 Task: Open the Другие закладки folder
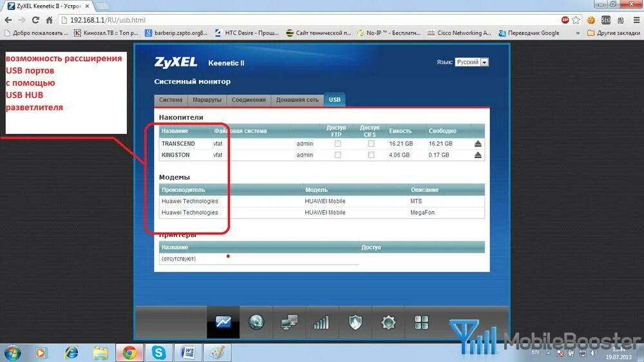coord(614,33)
